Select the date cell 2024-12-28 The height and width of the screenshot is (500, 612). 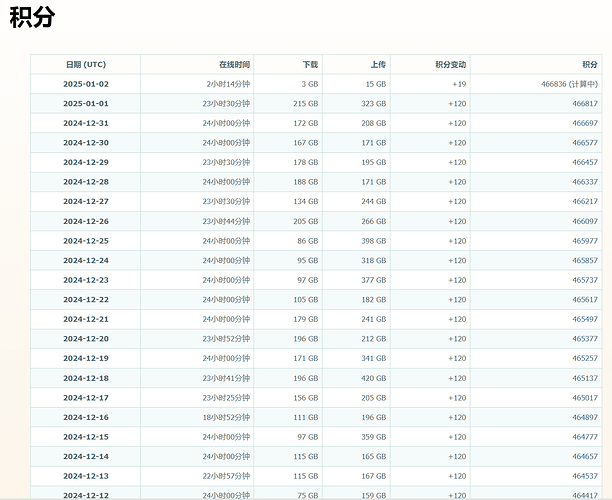coord(86,182)
